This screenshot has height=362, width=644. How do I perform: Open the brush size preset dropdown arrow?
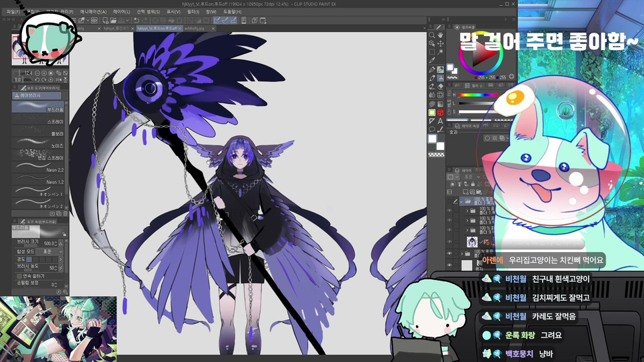pyautogui.click(x=61, y=243)
